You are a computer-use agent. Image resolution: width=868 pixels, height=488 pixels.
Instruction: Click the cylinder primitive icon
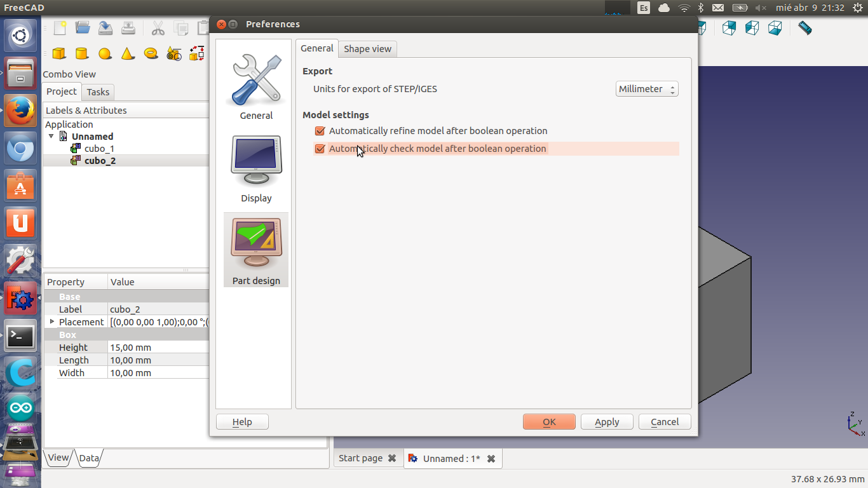pyautogui.click(x=81, y=53)
